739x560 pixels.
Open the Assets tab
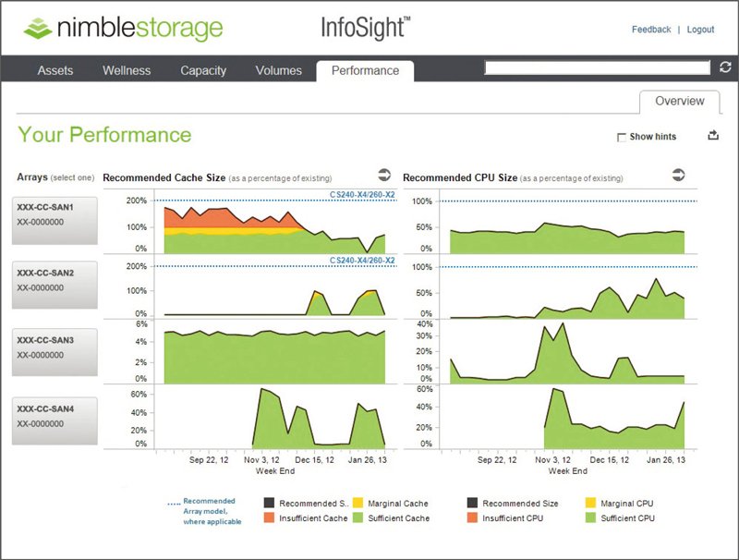tap(55, 71)
